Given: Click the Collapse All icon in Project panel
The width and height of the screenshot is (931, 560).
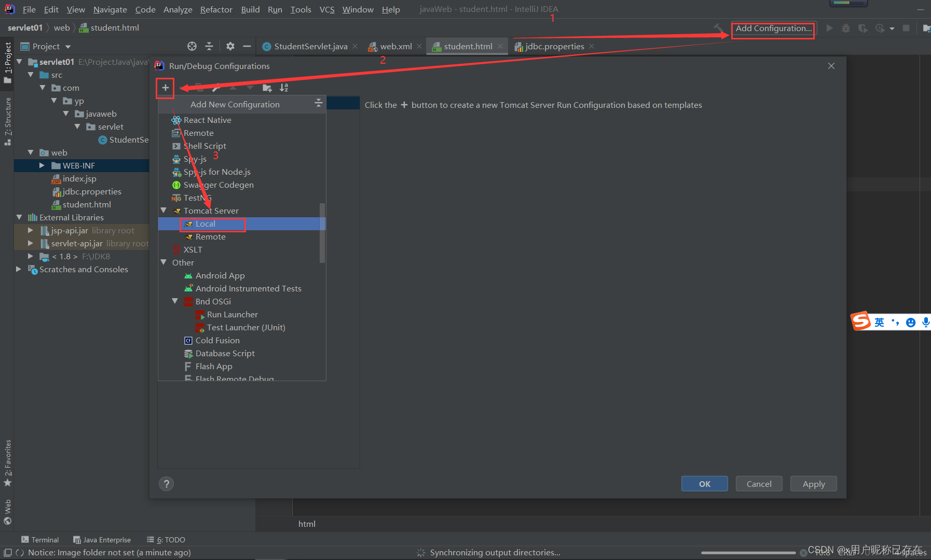Looking at the screenshot, I should point(209,46).
